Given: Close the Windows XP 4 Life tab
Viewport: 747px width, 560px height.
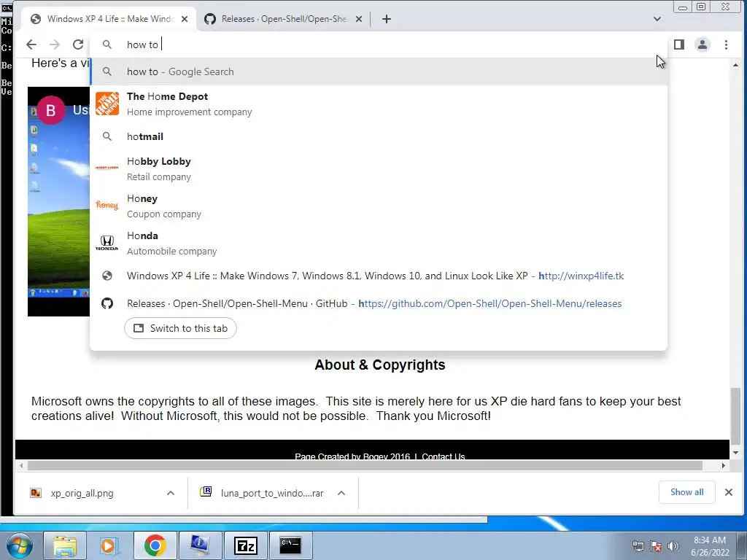Looking at the screenshot, I should click(185, 19).
